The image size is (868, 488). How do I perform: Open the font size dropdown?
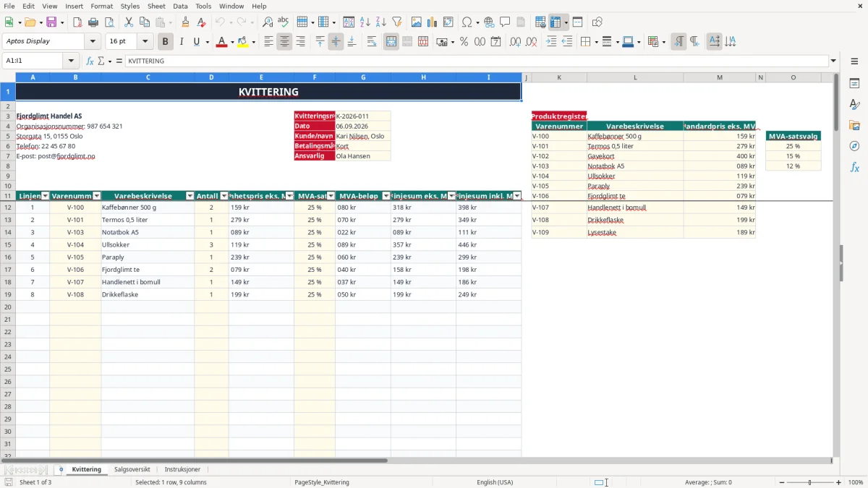point(145,42)
